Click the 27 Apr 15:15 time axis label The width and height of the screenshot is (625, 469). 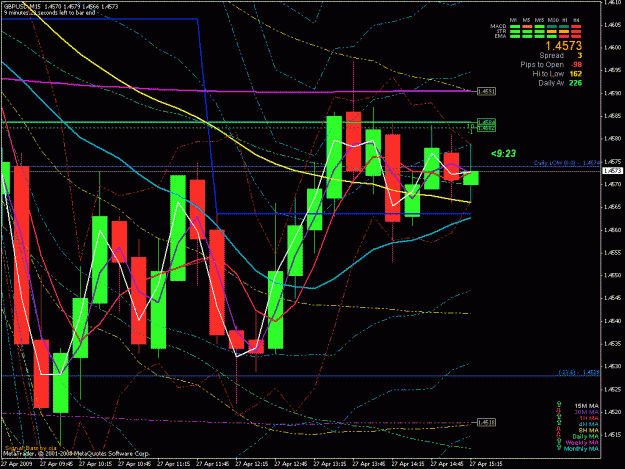(486, 464)
